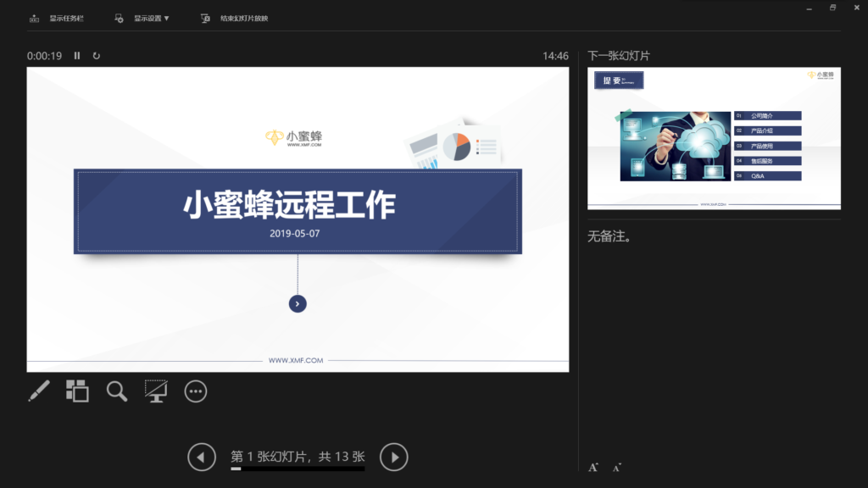868x488 pixels.
Task: Open the pen and laser pointer tools
Action: tap(39, 391)
